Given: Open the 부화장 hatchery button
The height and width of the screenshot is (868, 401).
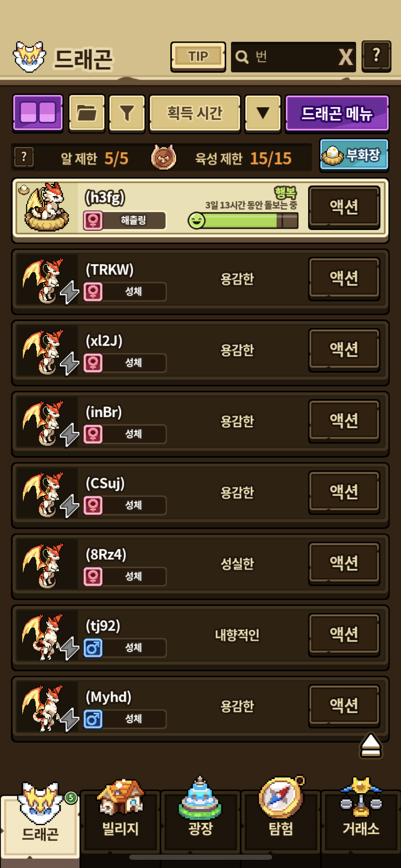Looking at the screenshot, I should 354,155.
